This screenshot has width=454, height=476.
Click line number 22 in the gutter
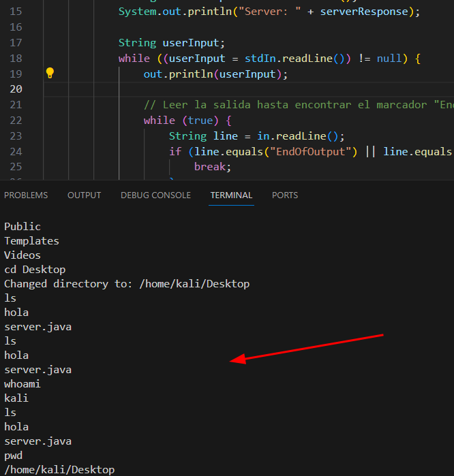tap(16, 121)
